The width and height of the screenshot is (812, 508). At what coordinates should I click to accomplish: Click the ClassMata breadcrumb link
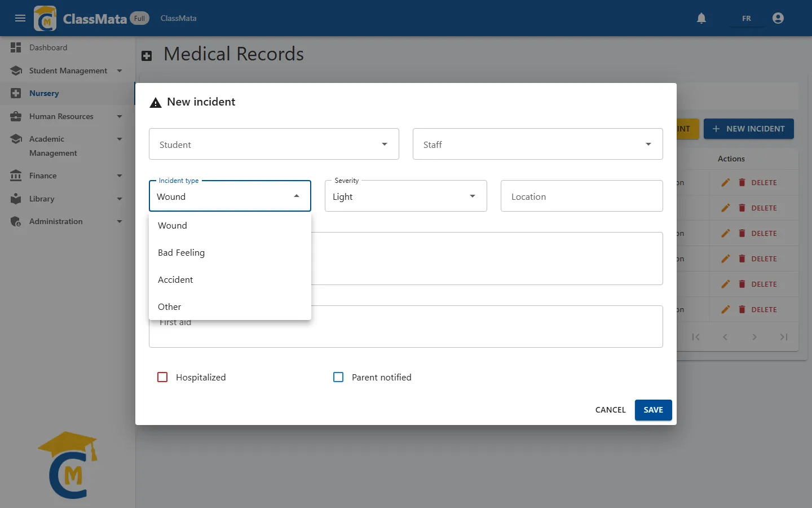click(178, 18)
